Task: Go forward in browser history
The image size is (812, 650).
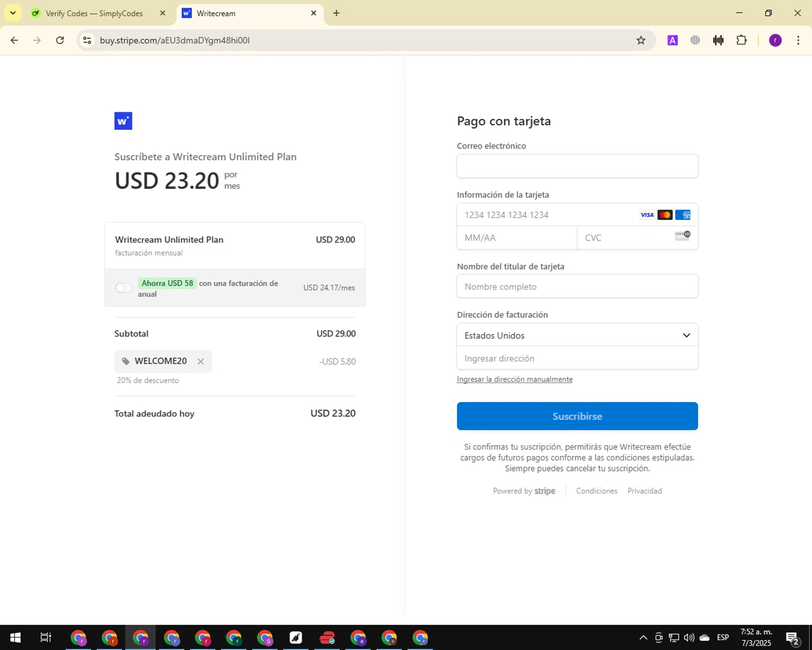Action: tap(37, 40)
